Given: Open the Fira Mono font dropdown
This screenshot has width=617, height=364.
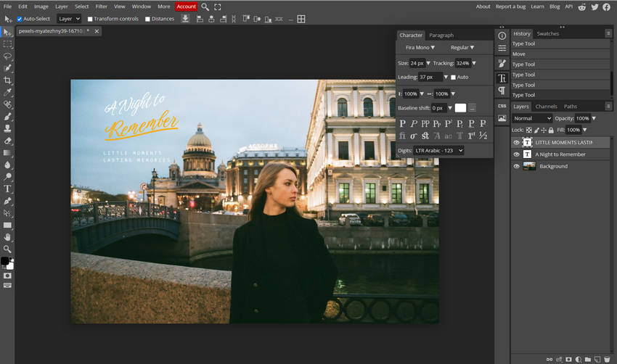Looking at the screenshot, I should 420,48.
